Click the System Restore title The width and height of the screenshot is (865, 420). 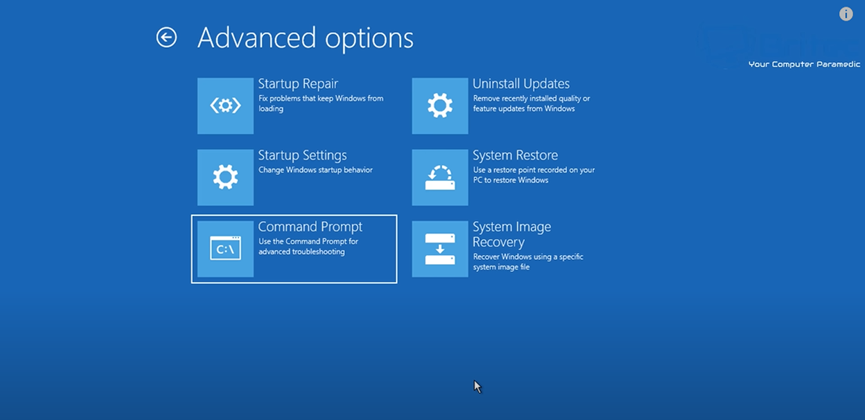(515, 155)
